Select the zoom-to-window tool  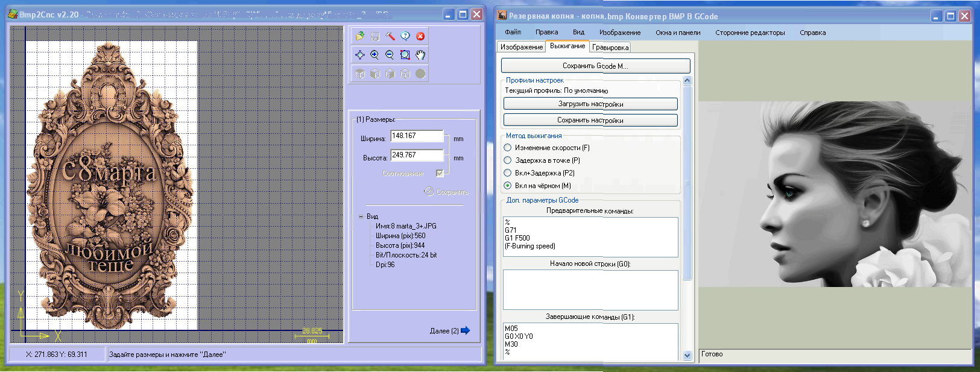point(405,55)
